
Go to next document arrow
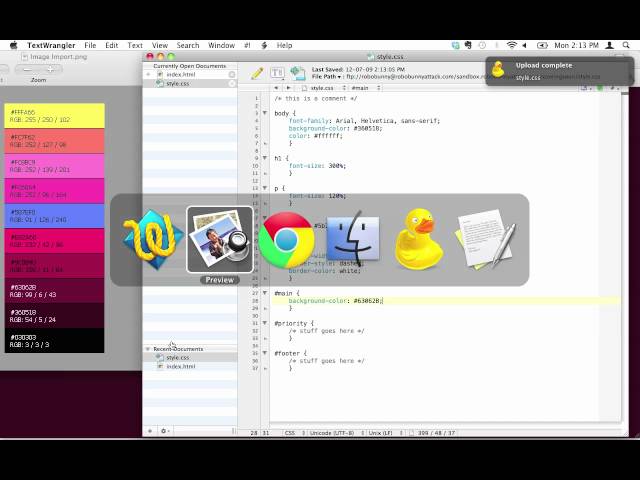tap(288, 88)
